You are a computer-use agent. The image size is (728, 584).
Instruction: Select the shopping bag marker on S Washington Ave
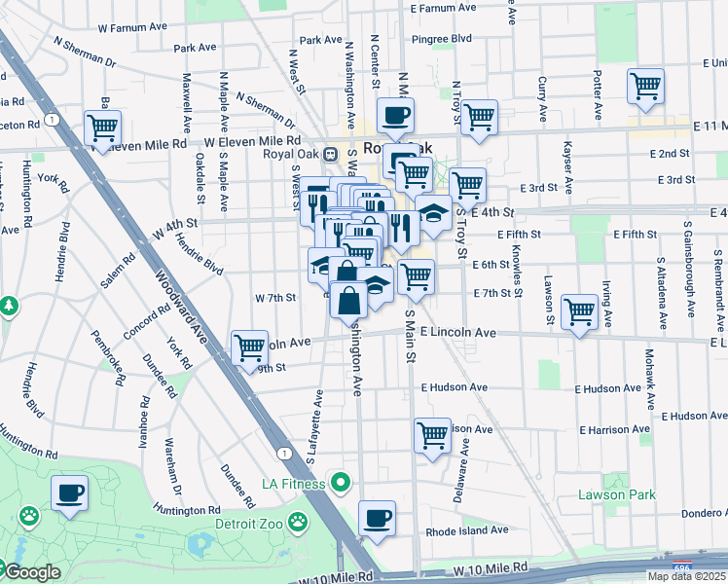pyautogui.click(x=348, y=300)
